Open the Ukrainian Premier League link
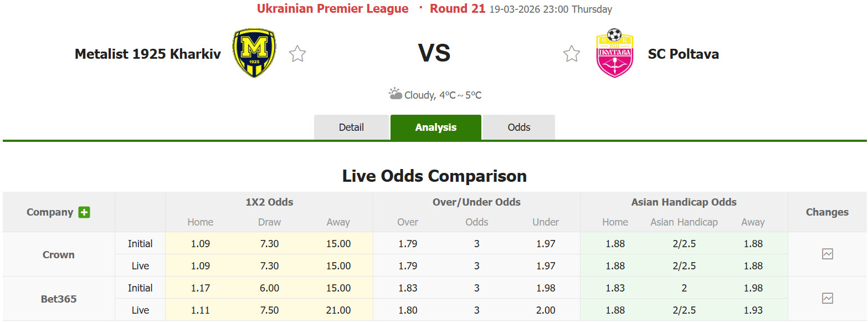Image resolution: width=868 pixels, height=322 pixels. point(332,8)
